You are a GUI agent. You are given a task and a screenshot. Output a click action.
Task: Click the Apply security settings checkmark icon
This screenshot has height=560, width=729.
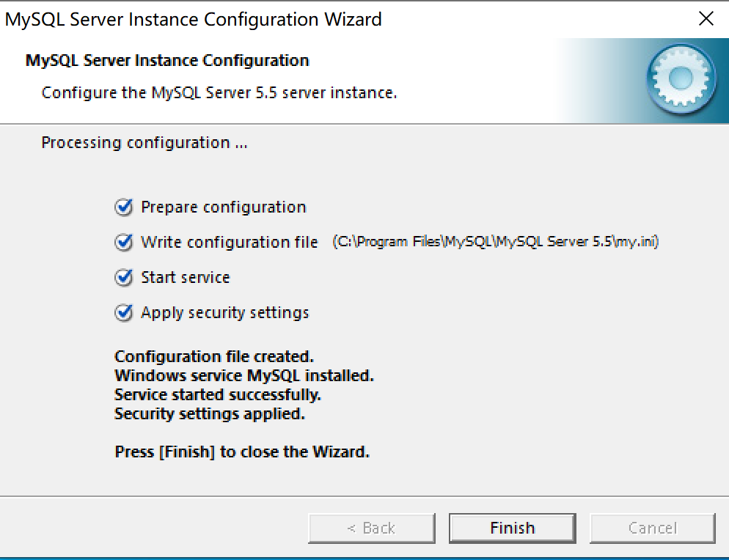(x=124, y=313)
